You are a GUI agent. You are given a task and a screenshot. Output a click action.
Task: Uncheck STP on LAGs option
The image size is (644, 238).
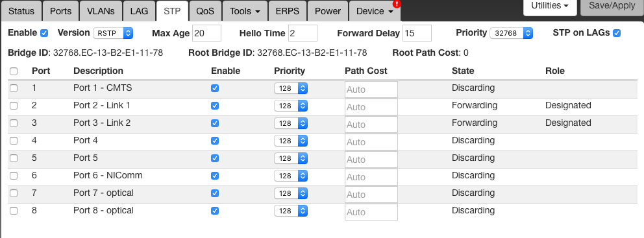coord(617,33)
